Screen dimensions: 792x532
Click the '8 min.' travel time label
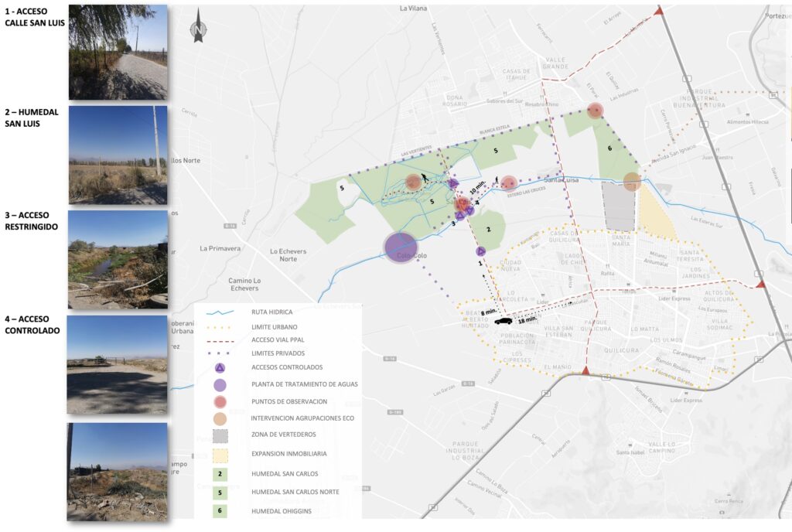tap(488, 313)
